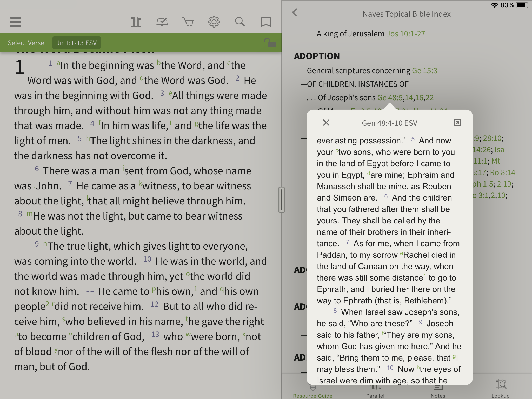Tap verse number 6 in John 1
Screen dimensions: 532x399
[37, 169]
